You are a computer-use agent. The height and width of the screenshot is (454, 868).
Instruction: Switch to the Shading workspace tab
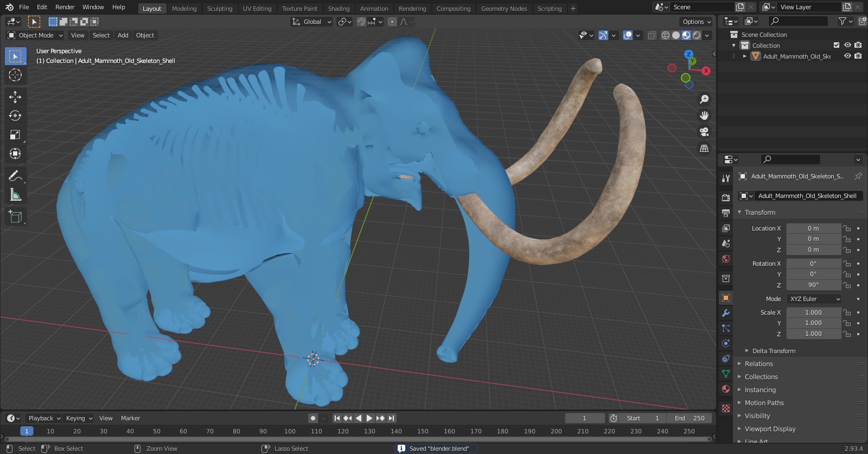[x=339, y=9]
